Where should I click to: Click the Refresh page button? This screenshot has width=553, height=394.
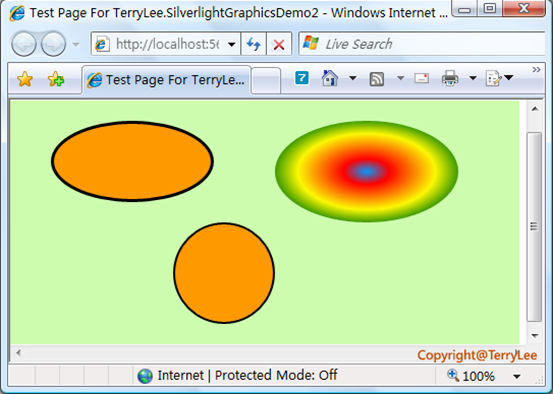coord(254,44)
